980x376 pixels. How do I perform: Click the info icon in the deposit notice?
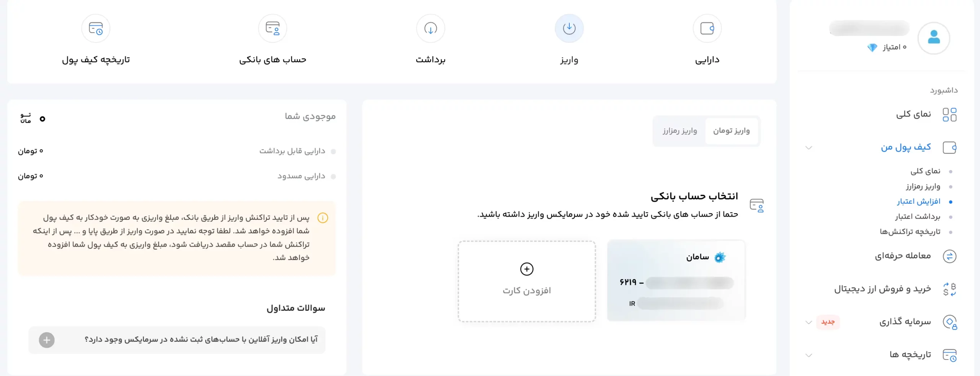323,218
